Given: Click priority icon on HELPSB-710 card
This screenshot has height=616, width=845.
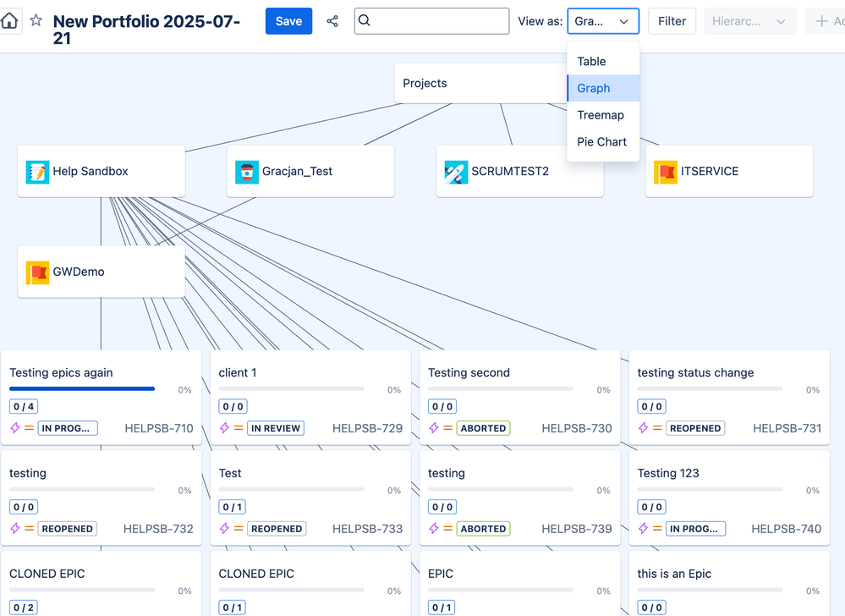Looking at the screenshot, I should tap(29, 428).
